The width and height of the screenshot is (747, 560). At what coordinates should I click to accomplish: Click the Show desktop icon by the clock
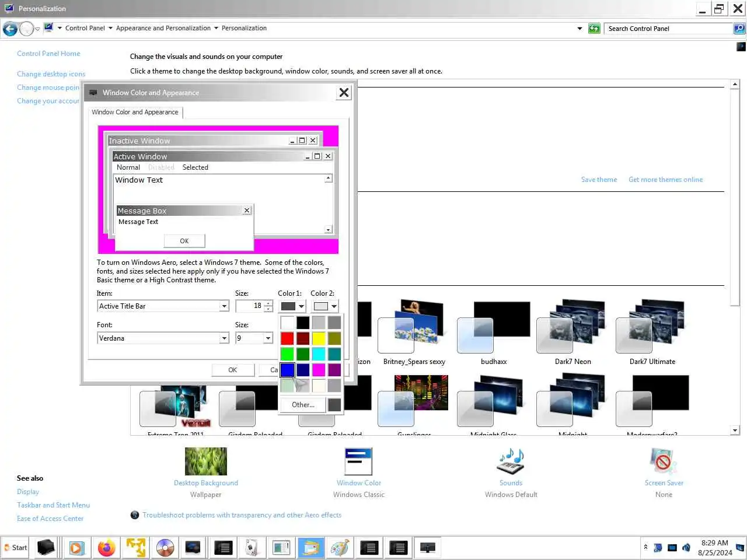pos(740,548)
